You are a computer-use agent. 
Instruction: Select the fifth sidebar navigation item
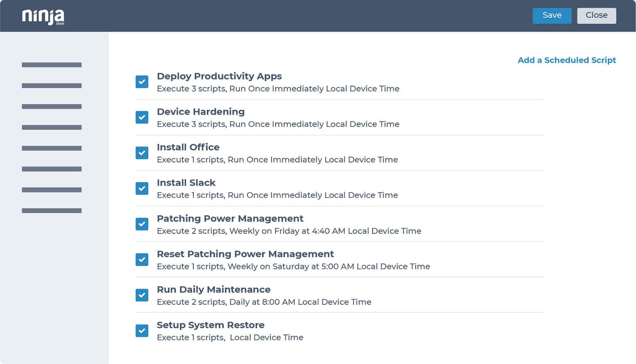click(x=52, y=148)
